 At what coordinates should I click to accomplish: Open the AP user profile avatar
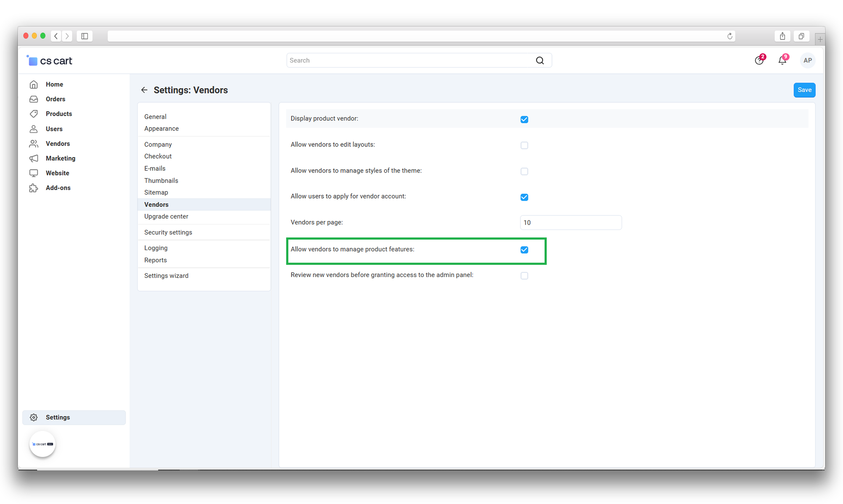pos(807,60)
